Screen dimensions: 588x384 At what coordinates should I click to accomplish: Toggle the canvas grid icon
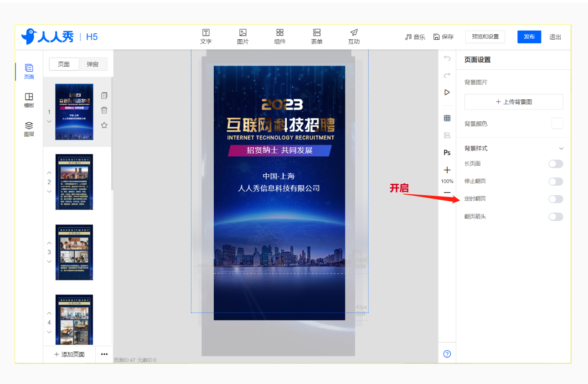[447, 118]
